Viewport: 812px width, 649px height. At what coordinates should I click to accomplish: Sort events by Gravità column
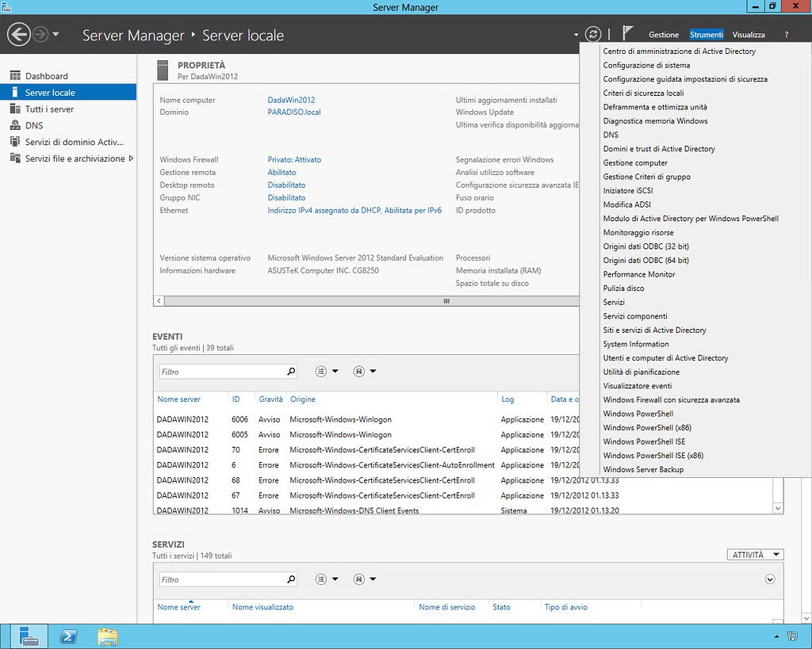coord(271,399)
